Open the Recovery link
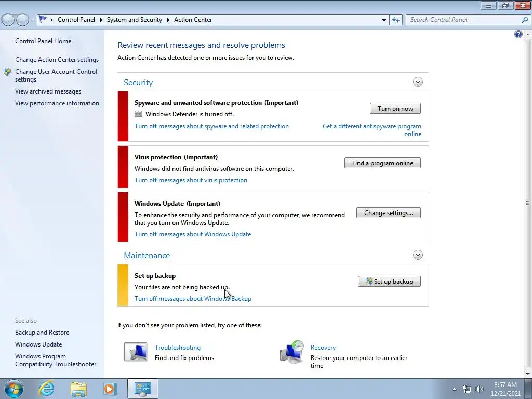Viewport: 532px width, 399px height. tap(323, 348)
